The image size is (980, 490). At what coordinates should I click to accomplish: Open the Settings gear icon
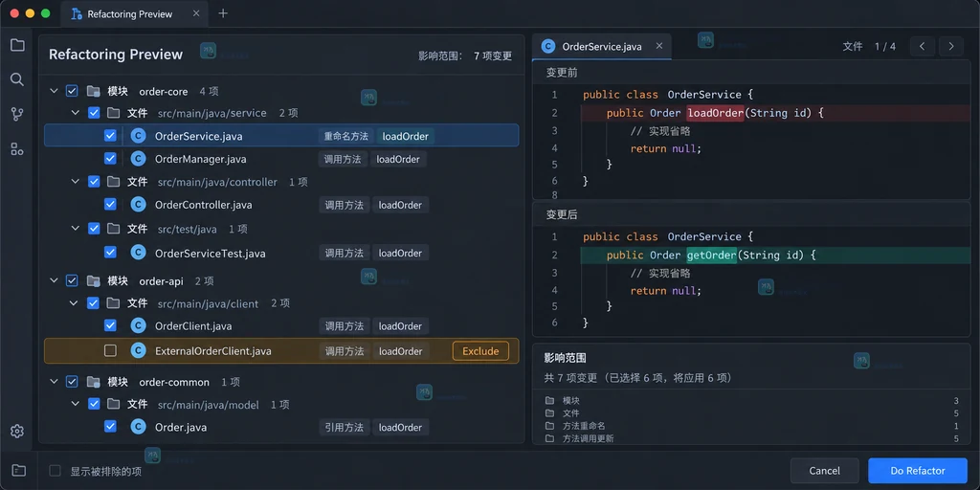click(x=17, y=432)
